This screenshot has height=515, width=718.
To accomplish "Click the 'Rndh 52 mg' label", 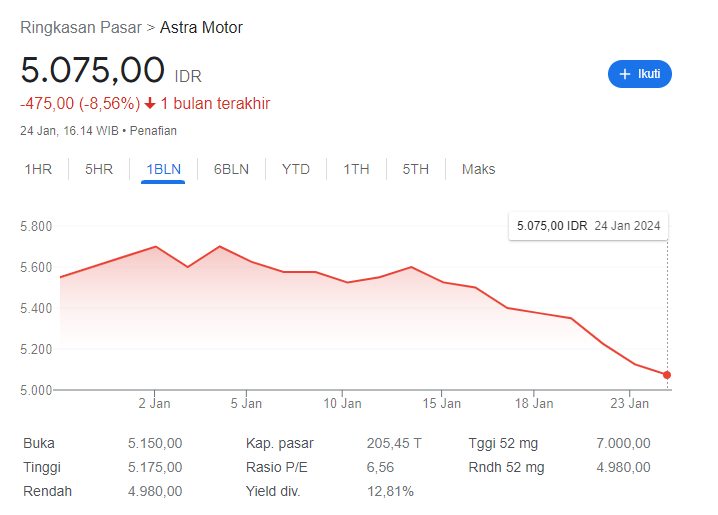I will pyautogui.click(x=506, y=467).
